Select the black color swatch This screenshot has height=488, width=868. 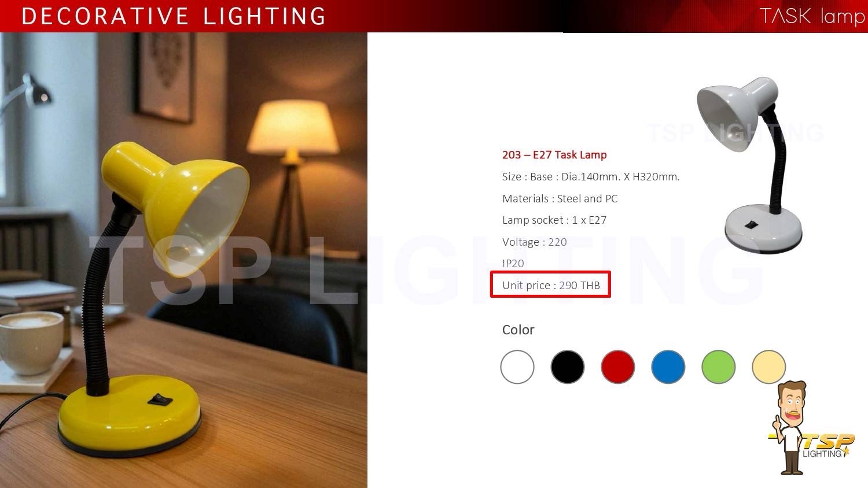568,367
